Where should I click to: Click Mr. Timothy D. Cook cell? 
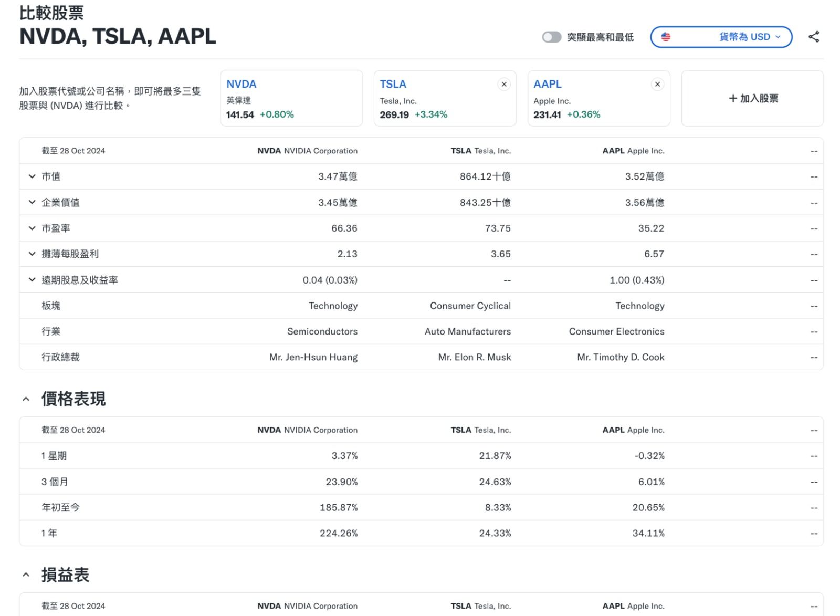[x=621, y=357]
